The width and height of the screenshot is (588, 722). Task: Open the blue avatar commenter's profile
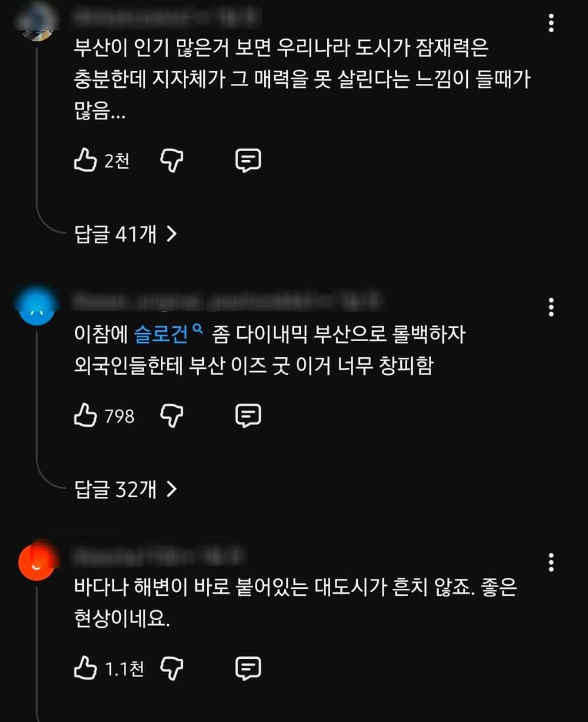point(37,307)
